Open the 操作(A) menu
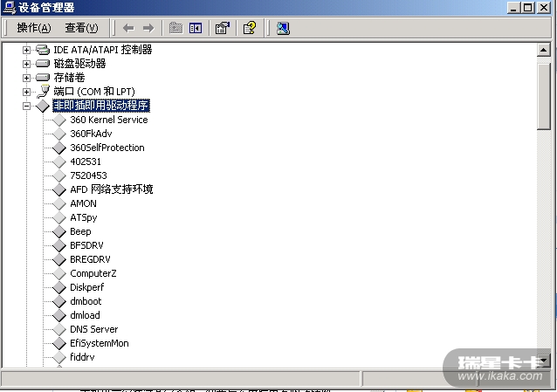The image size is (557, 392). [34, 28]
